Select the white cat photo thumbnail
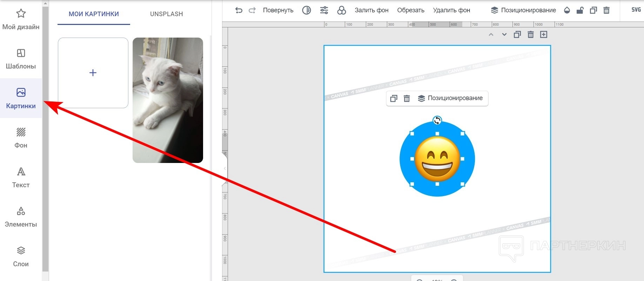The image size is (644, 281). (x=168, y=100)
